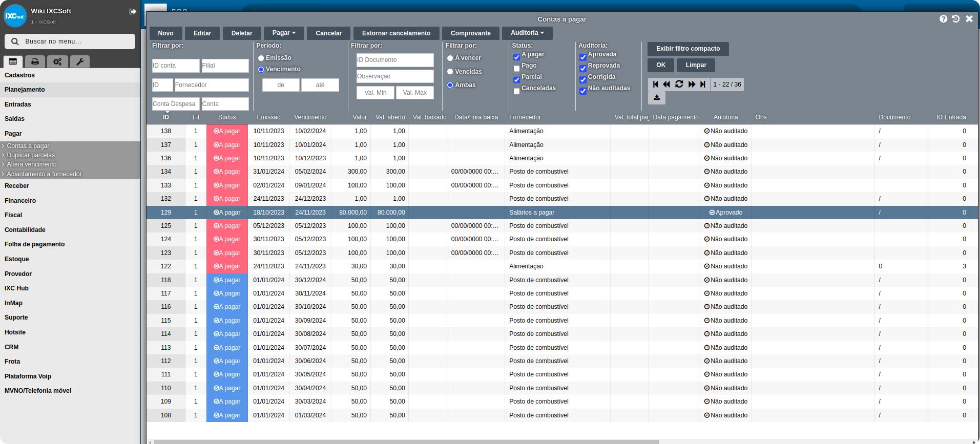This screenshot has width=980, height=444.
Task: Refresh the records grid
Action: coord(679,84)
